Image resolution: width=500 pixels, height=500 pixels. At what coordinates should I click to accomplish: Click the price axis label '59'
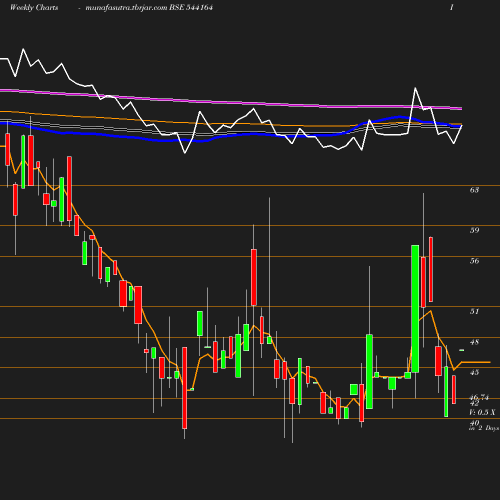tap(474, 230)
